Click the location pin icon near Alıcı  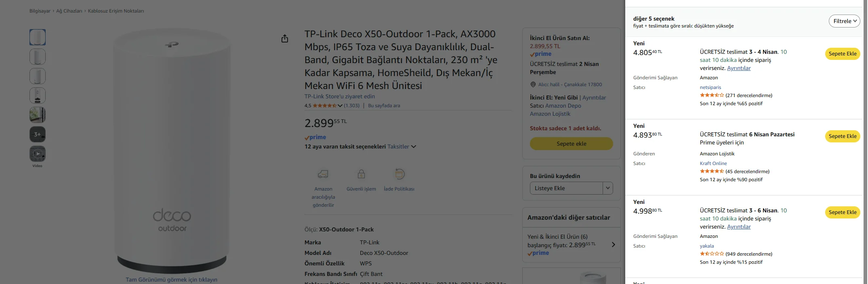[533, 85]
